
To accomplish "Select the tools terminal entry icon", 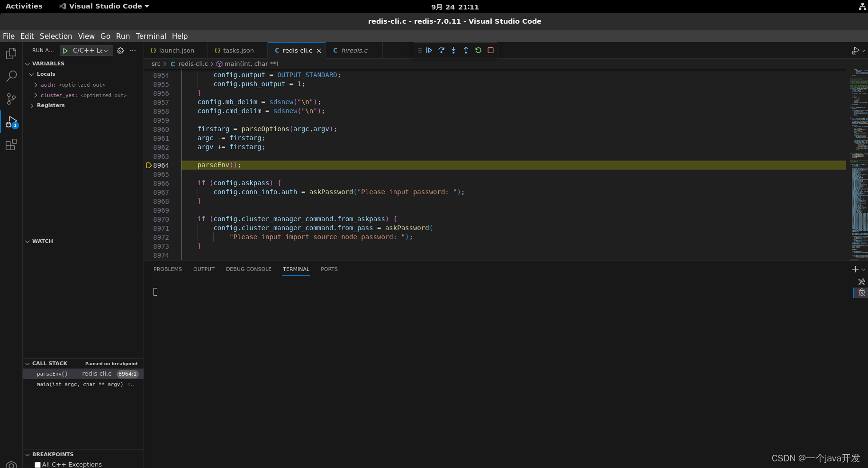I will point(861,282).
